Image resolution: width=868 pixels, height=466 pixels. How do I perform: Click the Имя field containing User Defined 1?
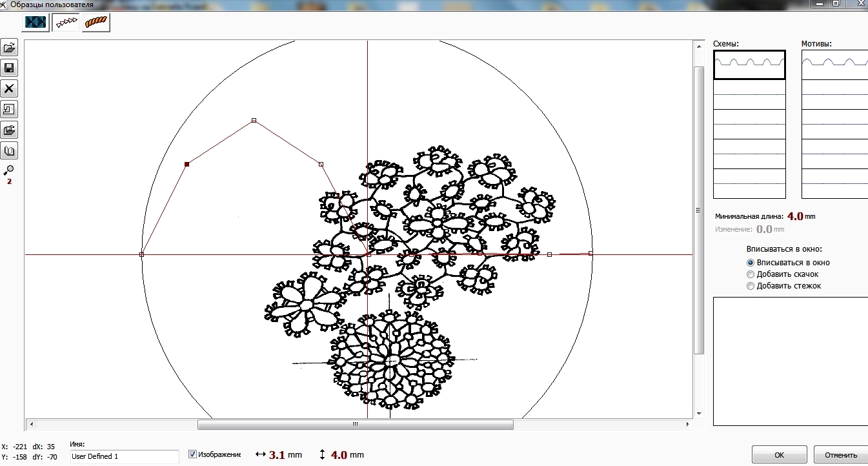[x=124, y=456]
